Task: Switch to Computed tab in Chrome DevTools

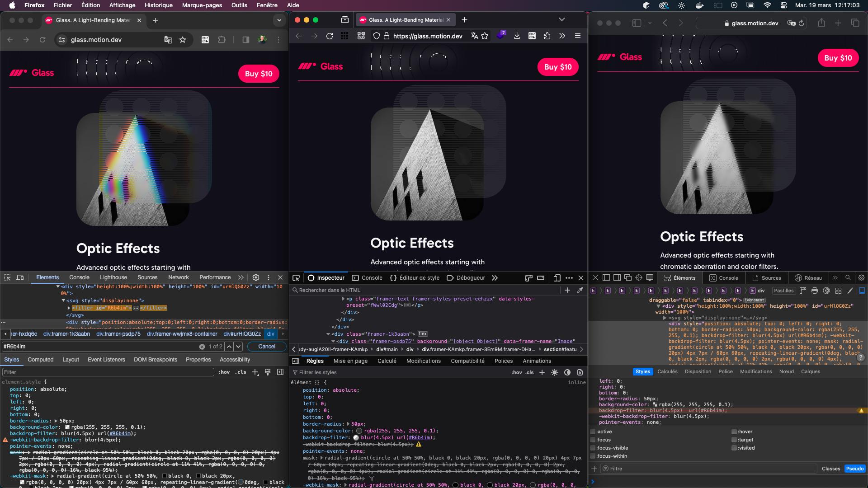Action: coord(41,360)
